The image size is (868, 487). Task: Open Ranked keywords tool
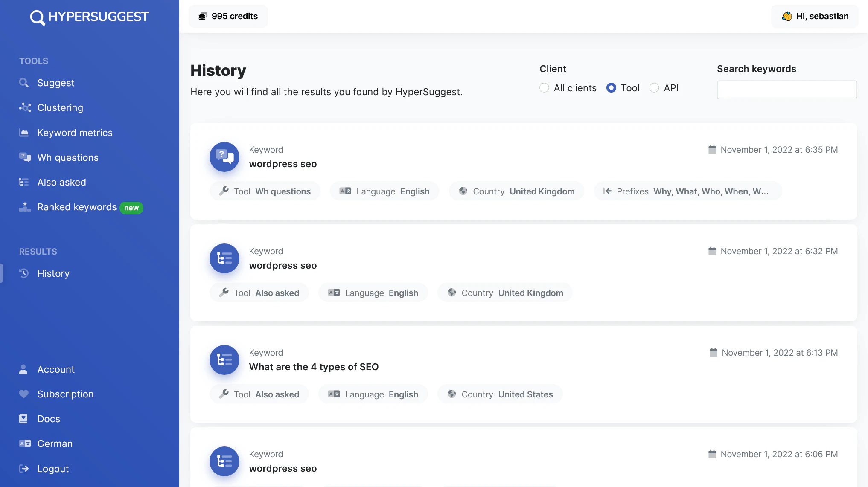coord(77,207)
